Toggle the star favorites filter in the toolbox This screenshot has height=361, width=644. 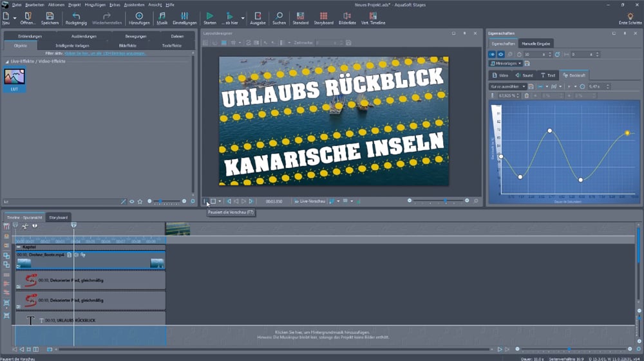click(x=140, y=201)
